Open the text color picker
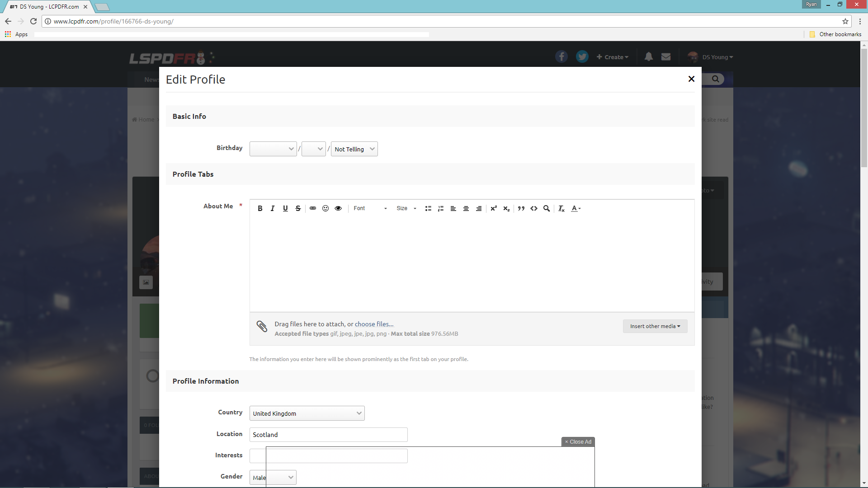The image size is (868, 488). (x=576, y=208)
